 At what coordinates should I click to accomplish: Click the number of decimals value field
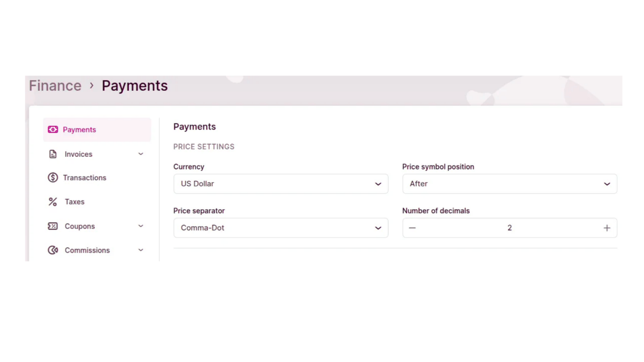[x=509, y=228]
